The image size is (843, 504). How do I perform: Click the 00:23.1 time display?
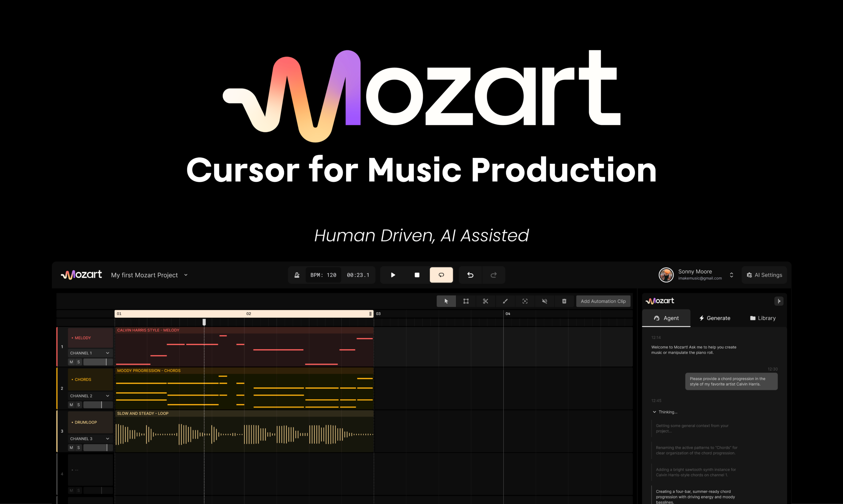(358, 275)
